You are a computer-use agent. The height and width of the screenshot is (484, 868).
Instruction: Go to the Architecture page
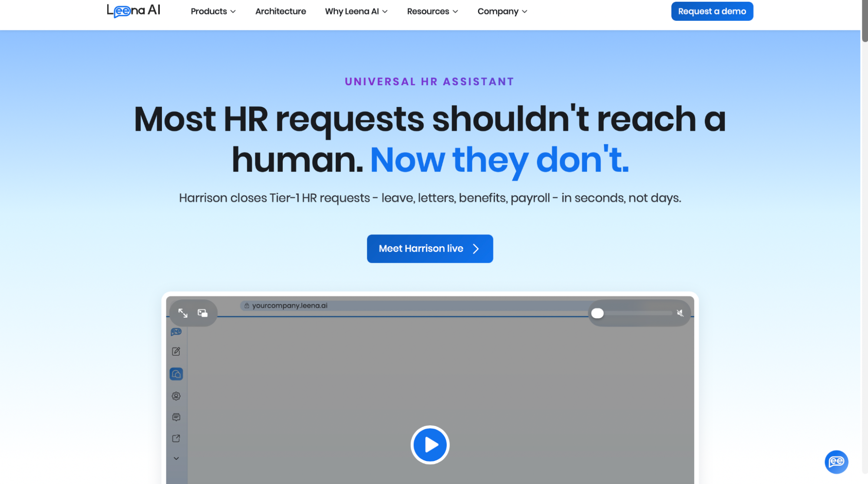281,11
